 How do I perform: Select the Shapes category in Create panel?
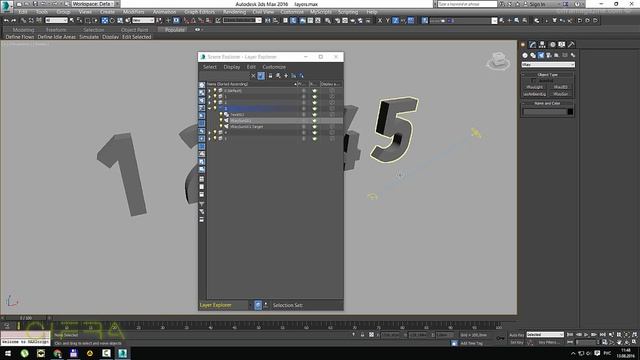(x=533, y=55)
